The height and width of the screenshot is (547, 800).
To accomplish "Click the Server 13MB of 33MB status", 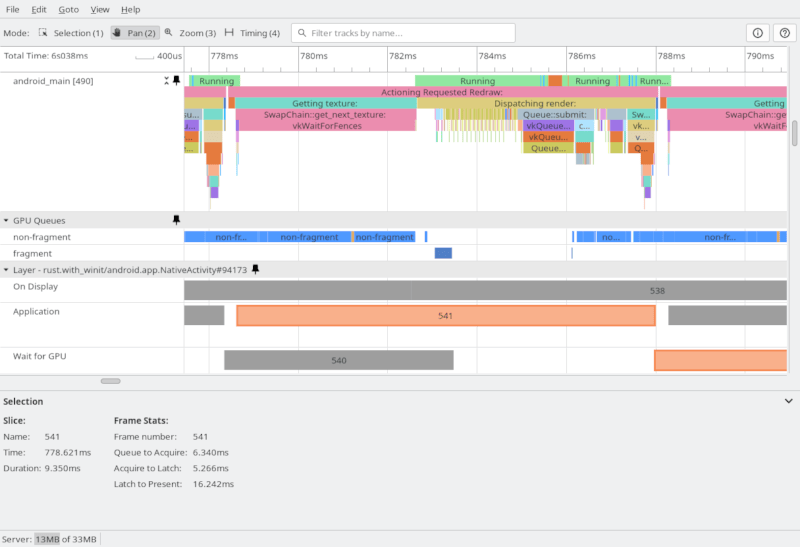I will [49, 539].
